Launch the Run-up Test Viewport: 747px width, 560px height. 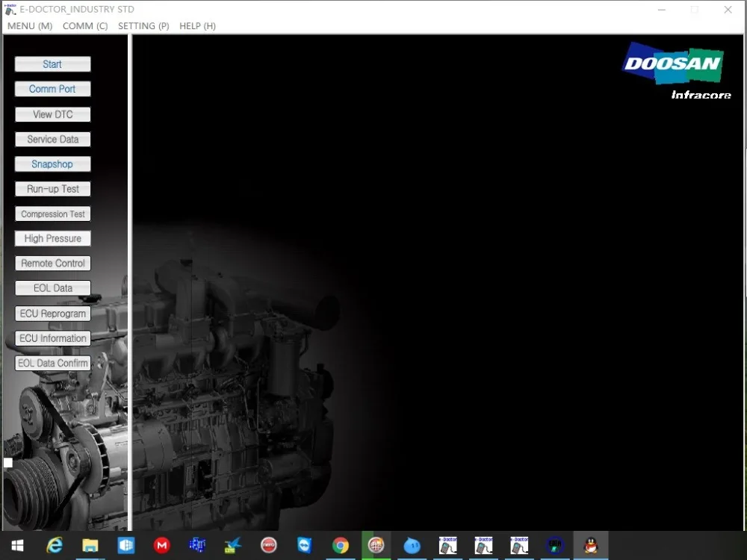coord(52,189)
